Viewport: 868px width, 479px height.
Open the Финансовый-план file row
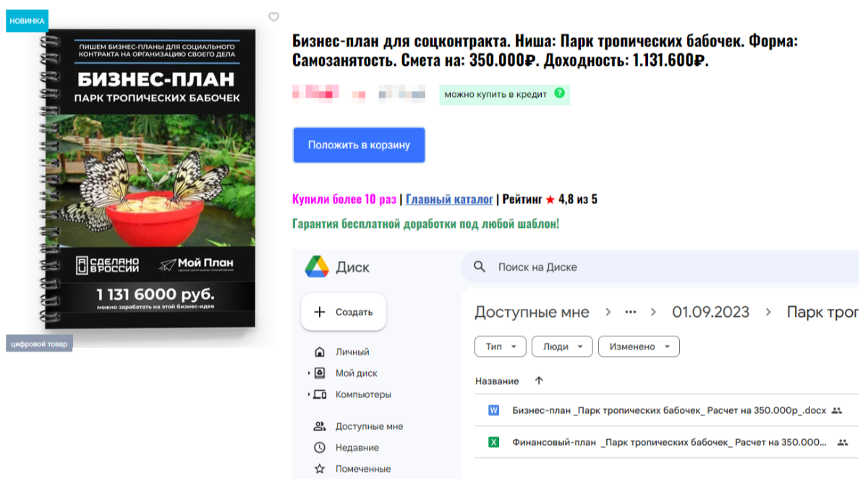coord(667,442)
